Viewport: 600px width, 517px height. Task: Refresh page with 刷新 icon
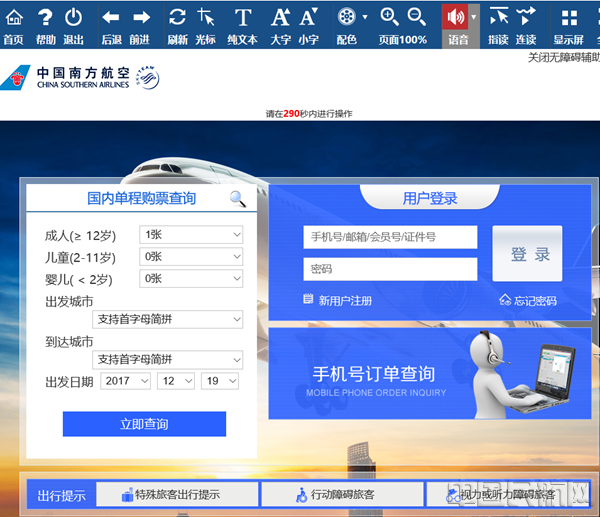(x=177, y=18)
